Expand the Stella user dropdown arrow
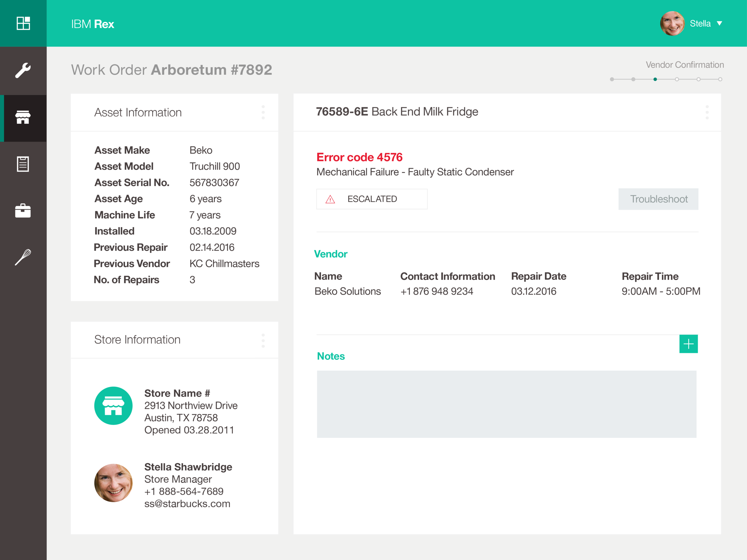This screenshot has width=747, height=560. (x=720, y=24)
